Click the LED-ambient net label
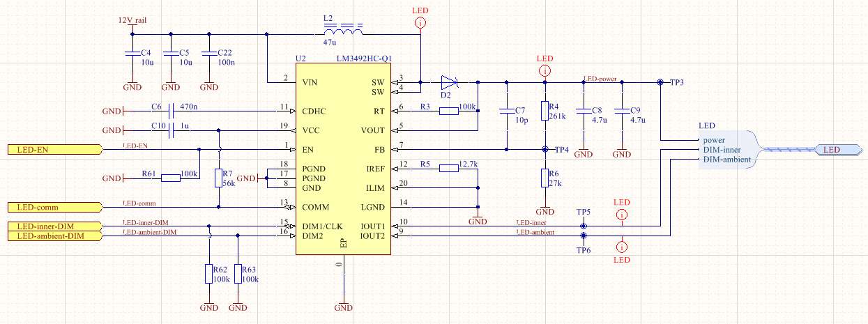868x324 pixels. click(x=535, y=233)
